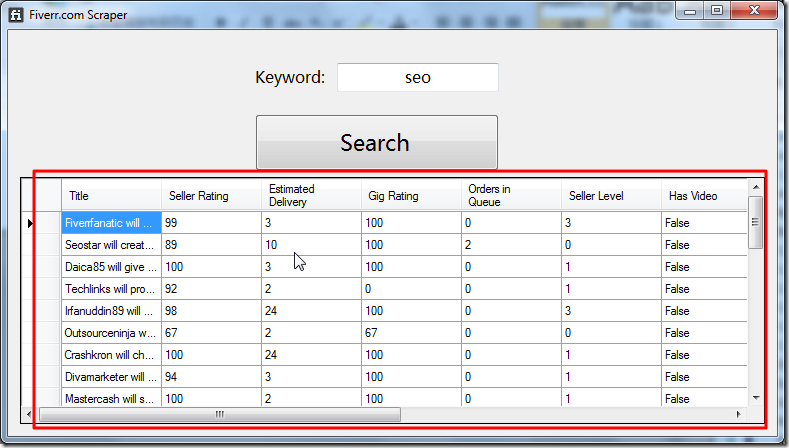Close the Fiverr.com Scraper window
This screenshot has width=789, height=448.
tap(754, 11)
